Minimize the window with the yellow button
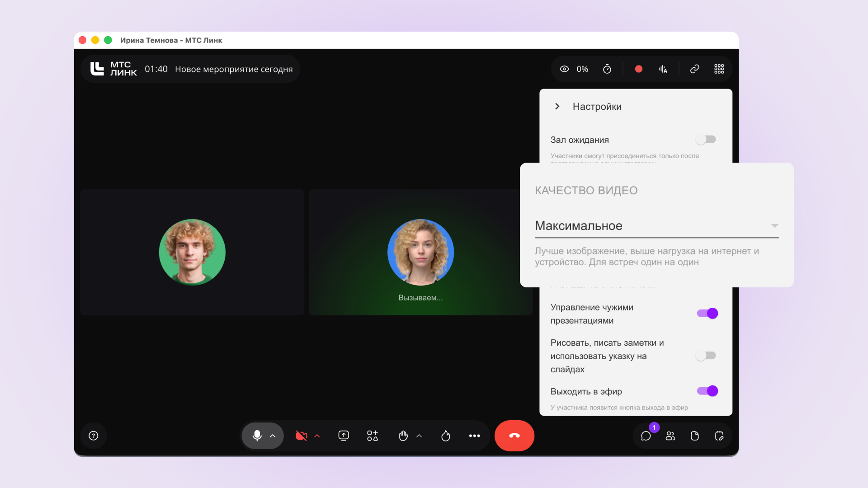868x488 pixels. (95, 40)
